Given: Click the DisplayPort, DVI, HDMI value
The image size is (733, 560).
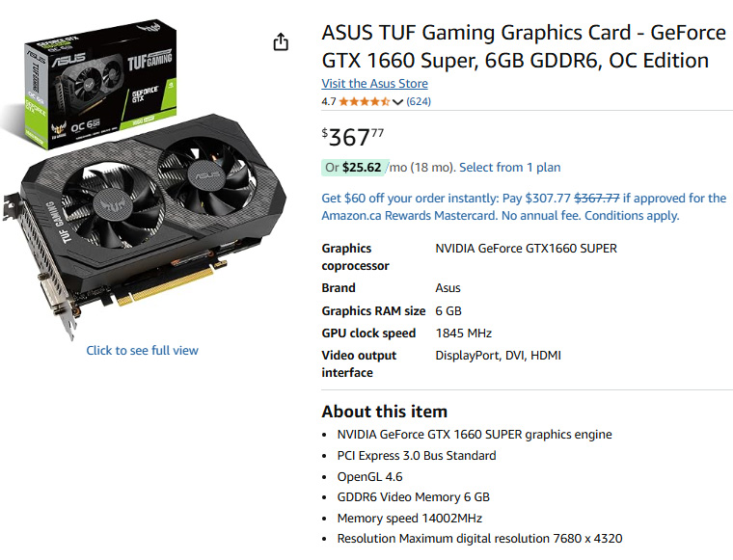Looking at the screenshot, I should 498,356.
